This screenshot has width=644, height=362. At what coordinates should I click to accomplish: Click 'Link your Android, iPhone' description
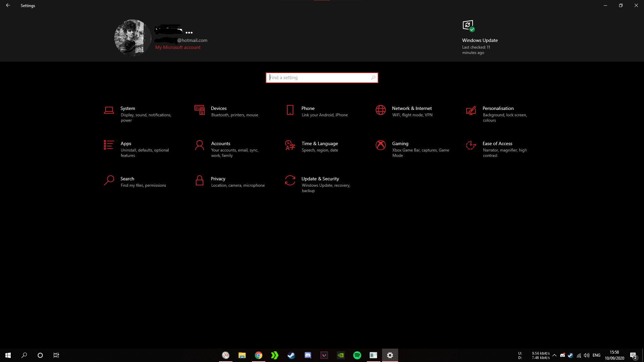(x=325, y=115)
